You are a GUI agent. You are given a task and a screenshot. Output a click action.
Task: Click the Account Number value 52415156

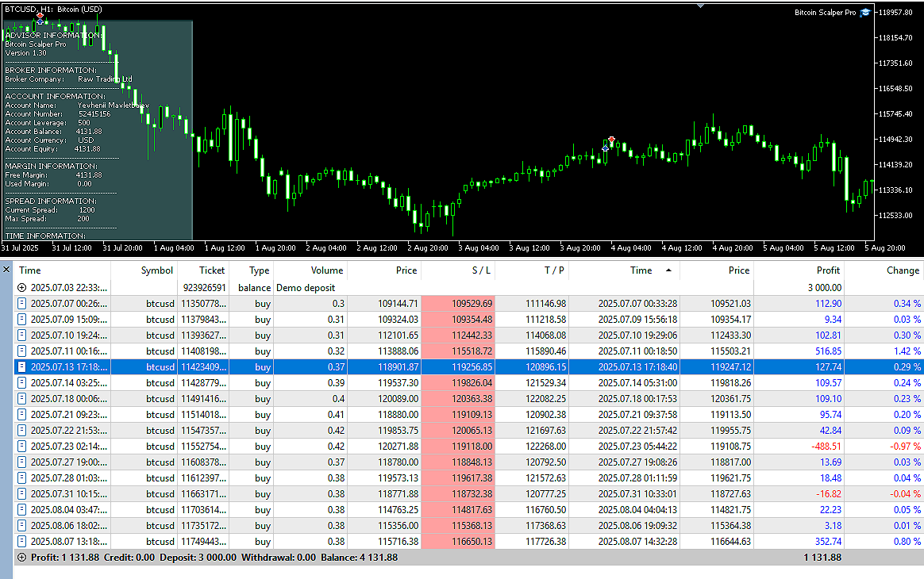pyautogui.click(x=94, y=113)
